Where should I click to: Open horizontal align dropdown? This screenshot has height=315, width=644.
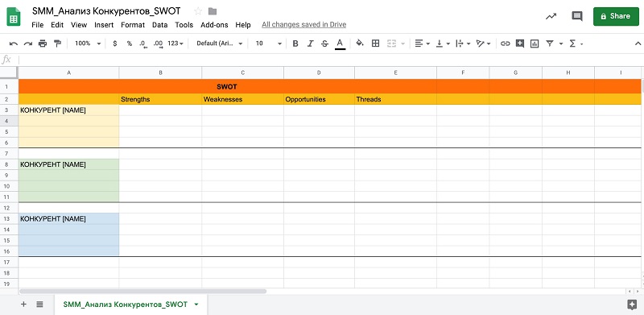point(422,44)
